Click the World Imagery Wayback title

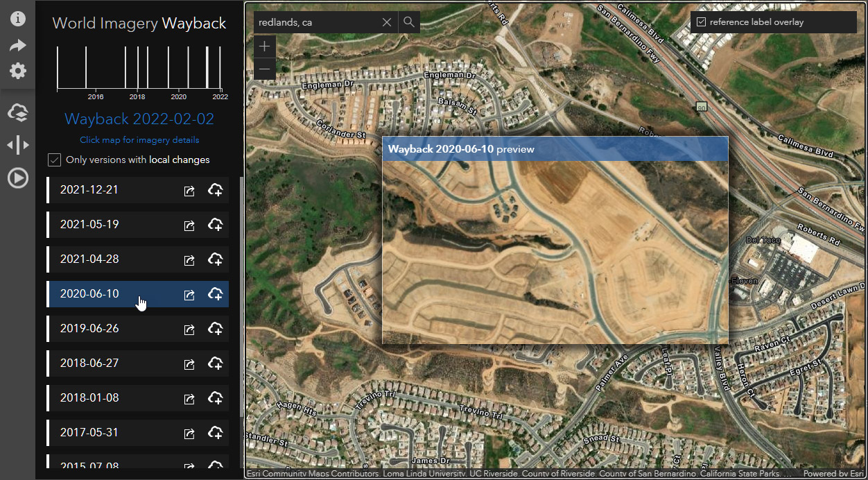click(139, 24)
